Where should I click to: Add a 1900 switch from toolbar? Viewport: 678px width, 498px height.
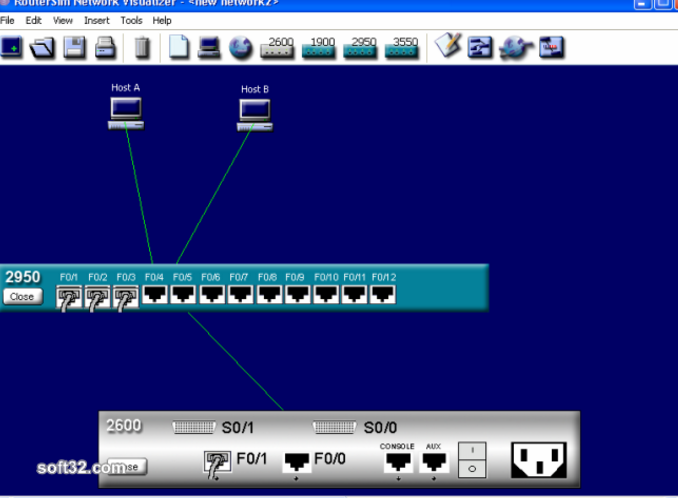pyautogui.click(x=319, y=48)
